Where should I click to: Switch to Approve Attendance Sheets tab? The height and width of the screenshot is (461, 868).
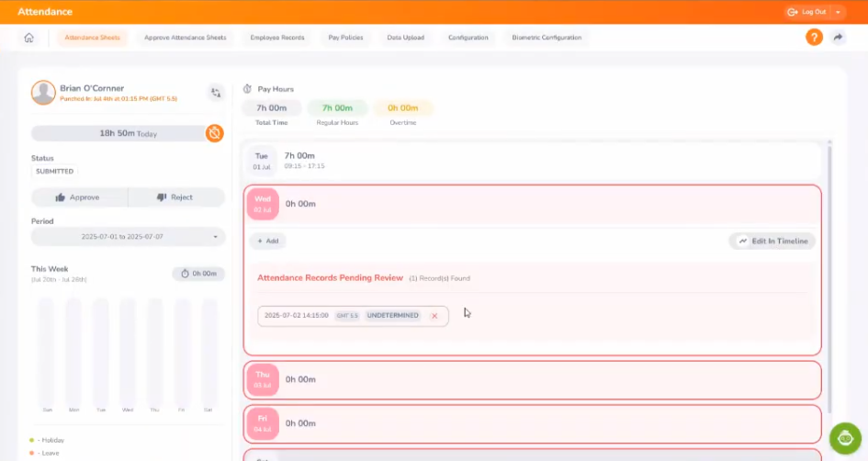pyautogui.click(x=185, y=38)
